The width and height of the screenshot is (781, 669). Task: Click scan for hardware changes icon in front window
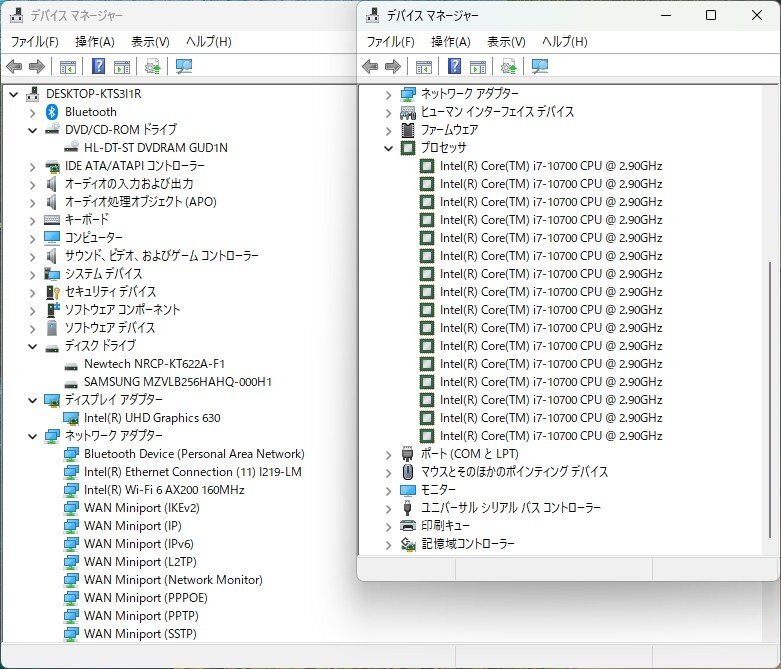pos(539,67)
